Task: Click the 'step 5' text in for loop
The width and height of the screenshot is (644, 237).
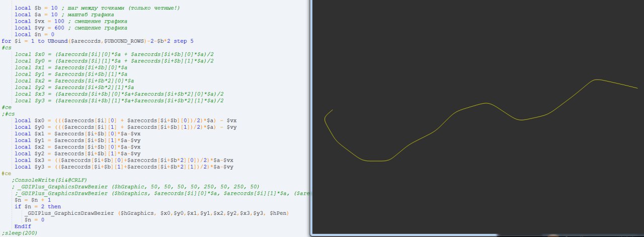Action: coord(184,41)
